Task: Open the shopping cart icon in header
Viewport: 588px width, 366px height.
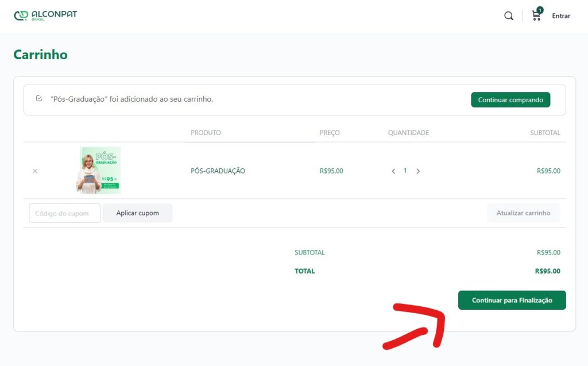Action: (x=536, y=17)
